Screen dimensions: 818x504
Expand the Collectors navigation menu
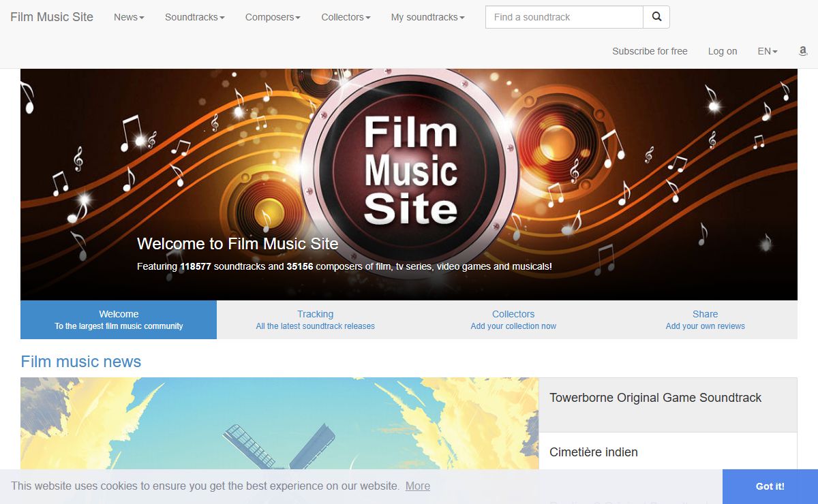click(346, 17)
